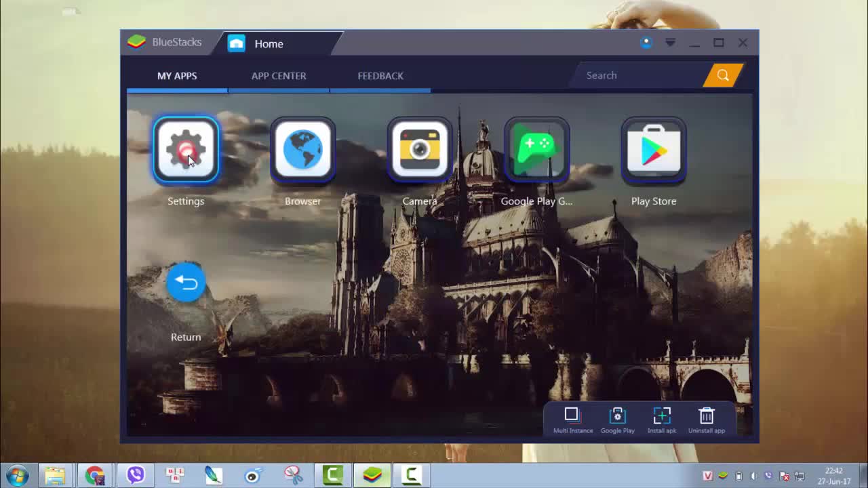Click the blue Return arrow icon
Screen dimensions: 868x488
pyautogui.click(x=186, y=283)
